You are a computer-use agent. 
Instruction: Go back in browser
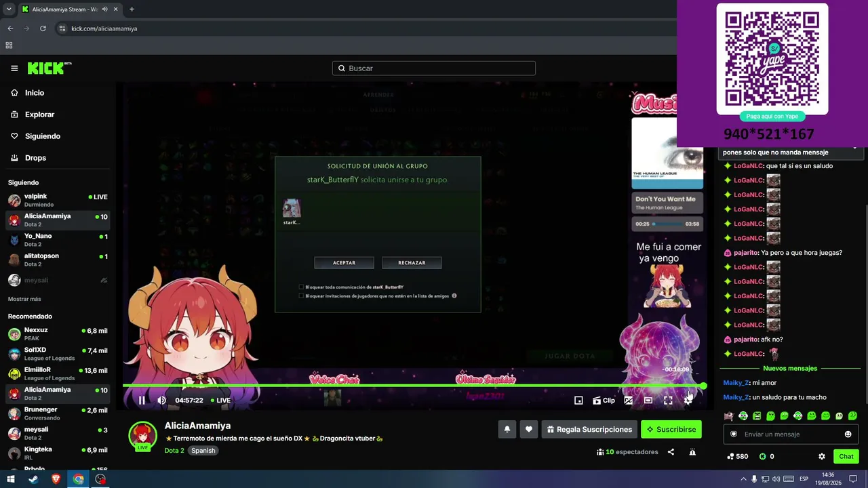click(10, 28)
